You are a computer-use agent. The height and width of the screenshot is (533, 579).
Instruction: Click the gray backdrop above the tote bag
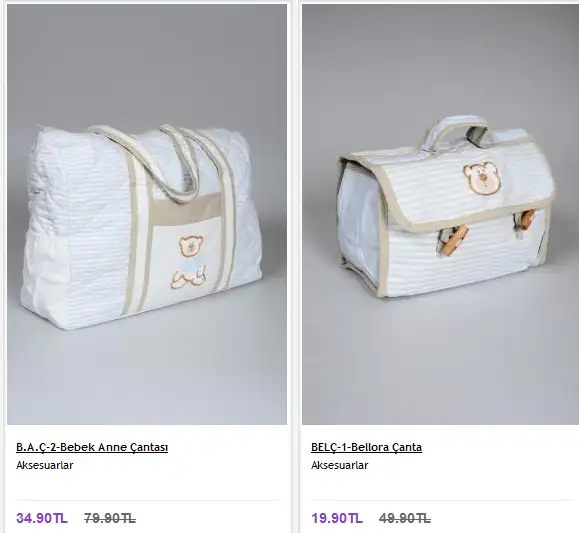coord(147,63)
